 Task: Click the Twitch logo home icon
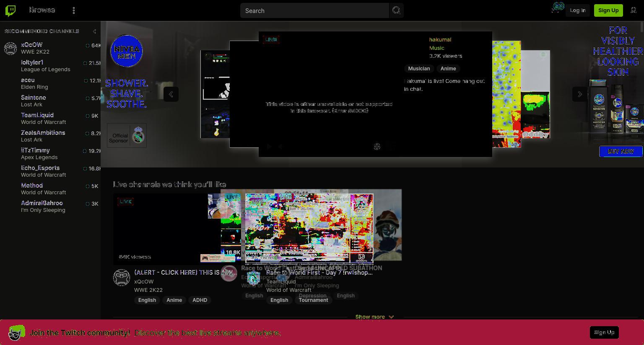click(x=10, y=10)
